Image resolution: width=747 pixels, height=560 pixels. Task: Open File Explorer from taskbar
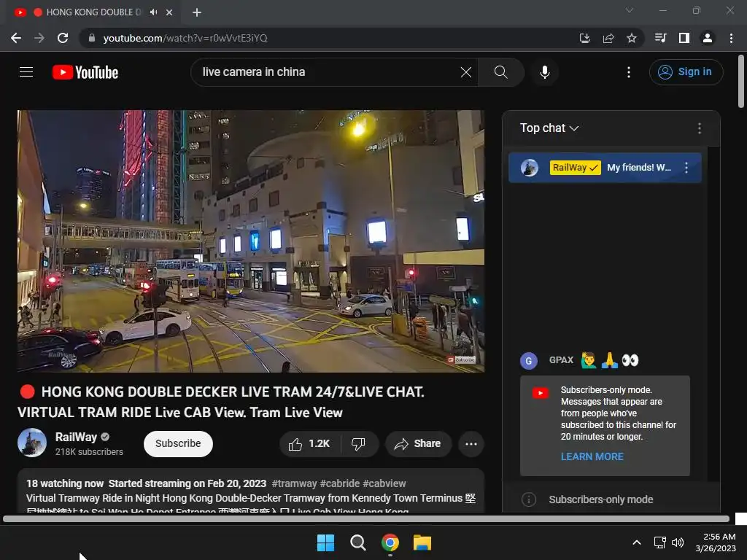point(422,542)
